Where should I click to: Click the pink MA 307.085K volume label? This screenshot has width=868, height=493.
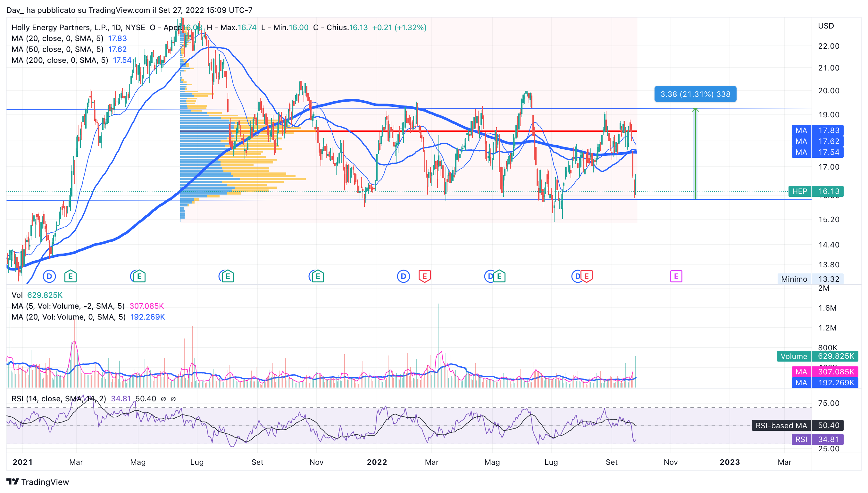click(825, 372)
